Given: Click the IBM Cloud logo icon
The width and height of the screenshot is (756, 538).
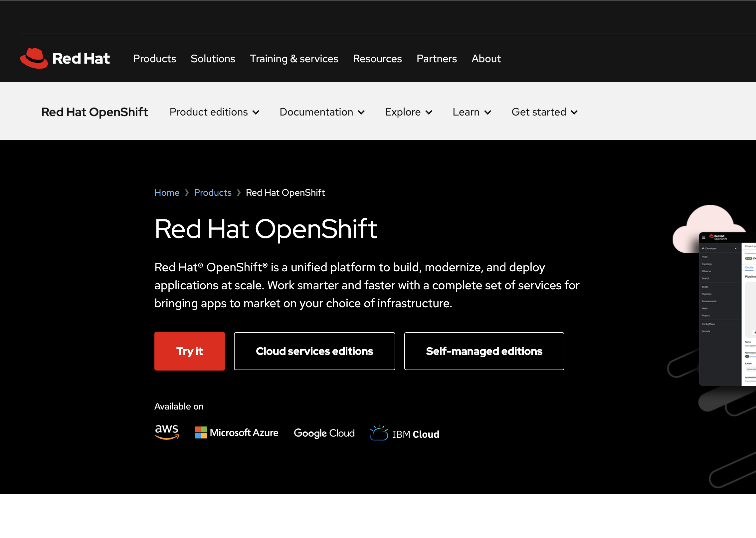Looking at the screenshot, I should (379, 433).
